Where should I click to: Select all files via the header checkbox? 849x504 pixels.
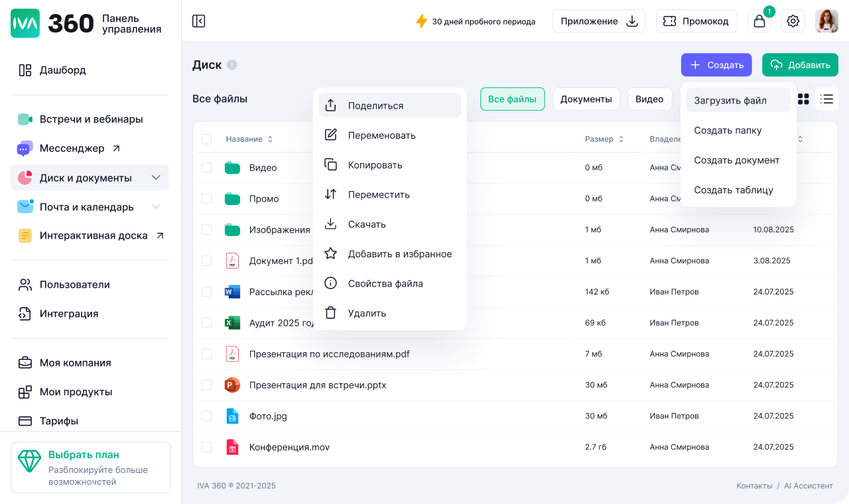click(206, 139)
